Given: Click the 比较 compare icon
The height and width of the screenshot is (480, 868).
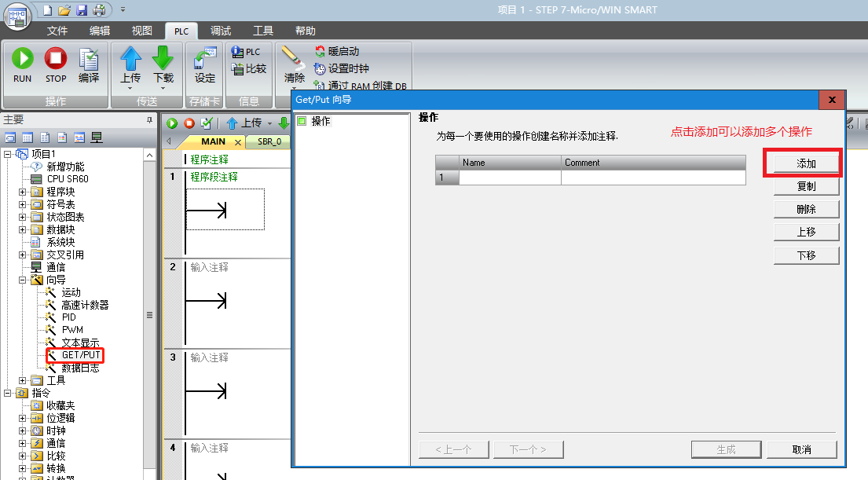Looking at the screenshot, I should pos(237,69).
